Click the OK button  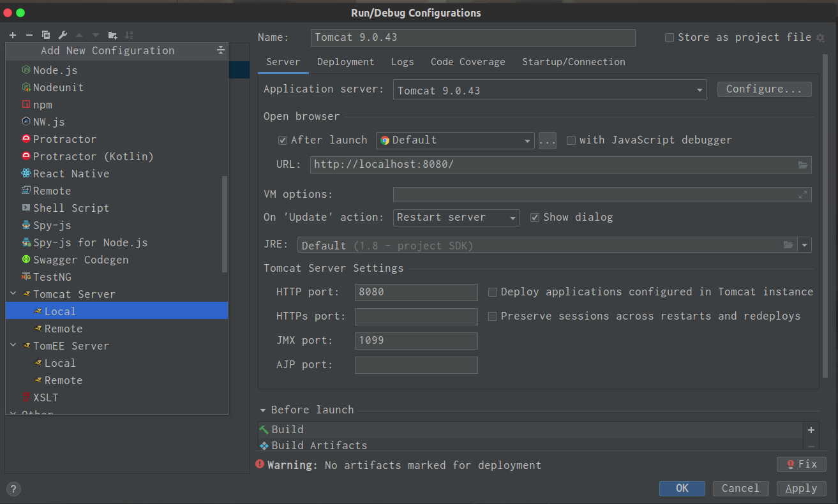[x=682, y=489]
